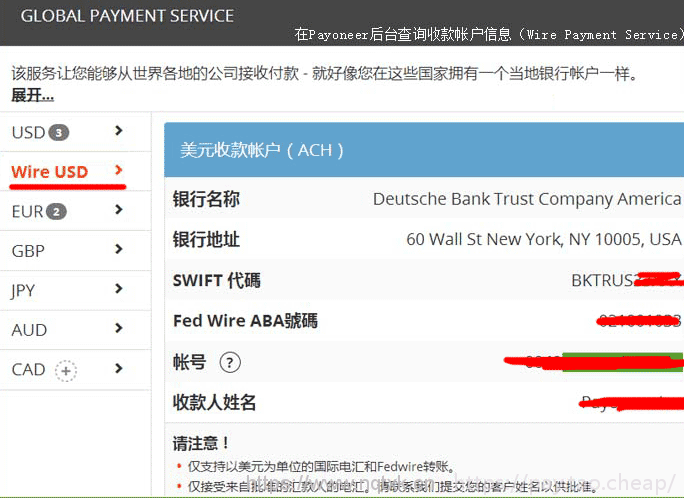Click the question mark help icon beside 帐号
Image resolution: width=684 pixels, height=498 pixels.
pos(230,362)
